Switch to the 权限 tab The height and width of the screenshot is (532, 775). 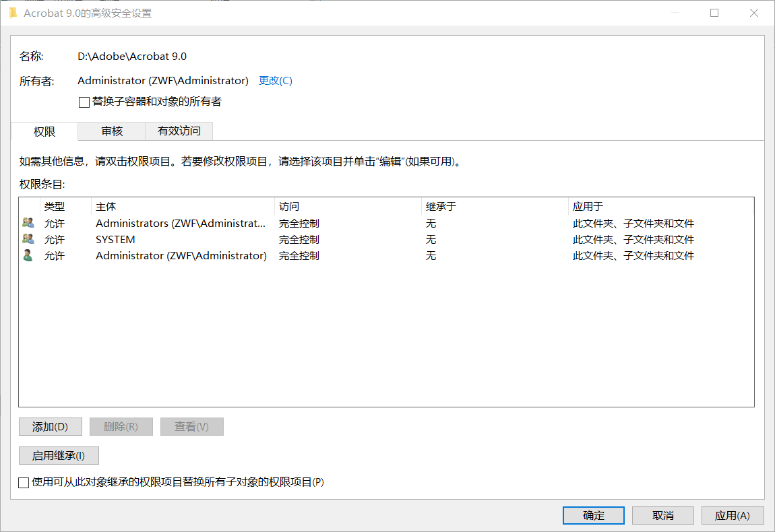click(x=44, y=131)
